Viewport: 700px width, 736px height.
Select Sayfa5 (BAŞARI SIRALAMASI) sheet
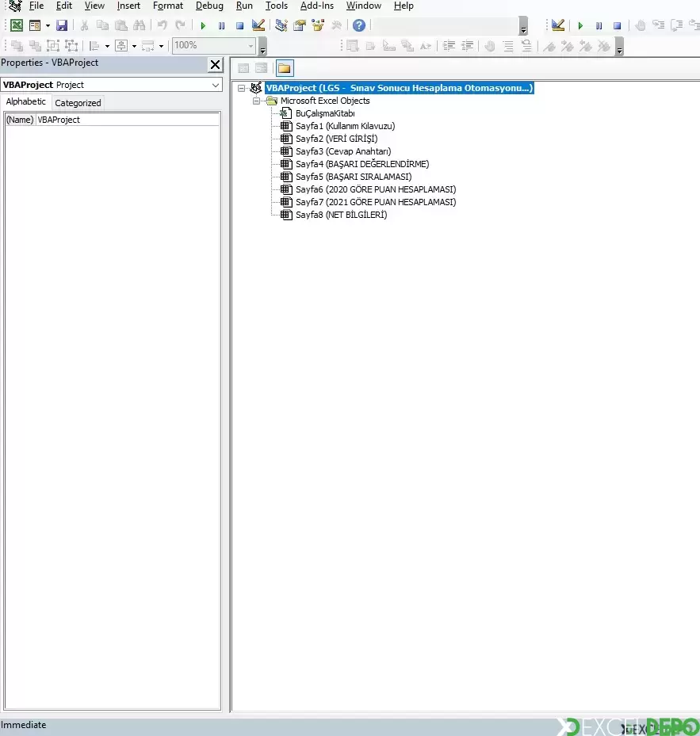(354, 177)
